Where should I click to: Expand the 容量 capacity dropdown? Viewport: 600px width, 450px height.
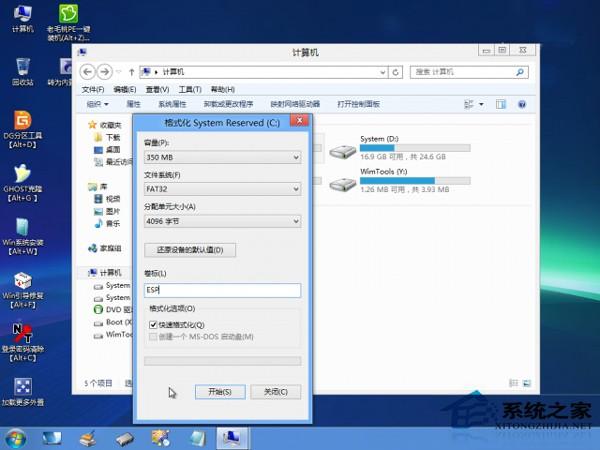222,157
